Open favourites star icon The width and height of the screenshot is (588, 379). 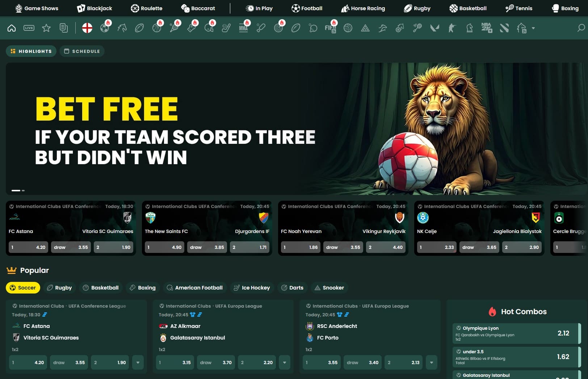46,28
